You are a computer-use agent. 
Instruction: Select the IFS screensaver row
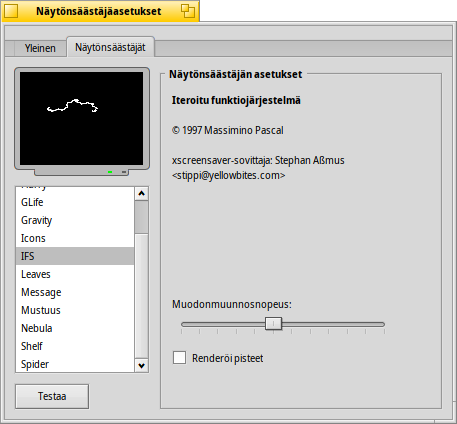click(75, 256)
